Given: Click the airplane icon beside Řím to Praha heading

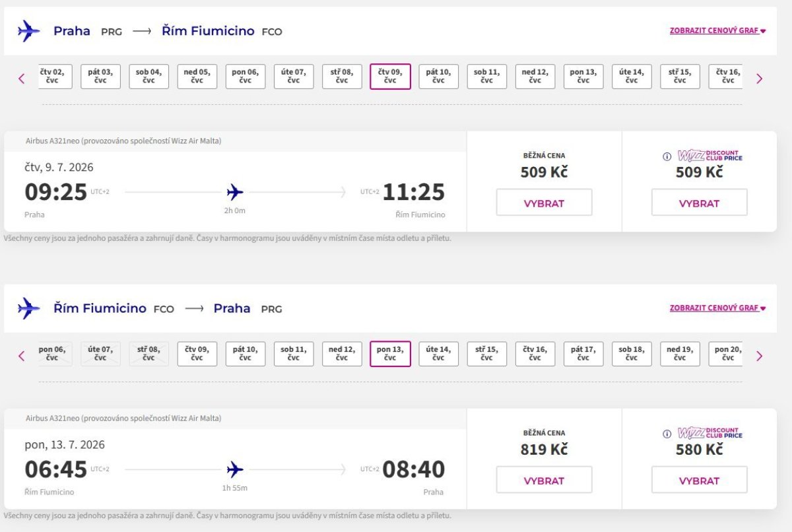Looking at the screenshot, I should tap(28, 308).
